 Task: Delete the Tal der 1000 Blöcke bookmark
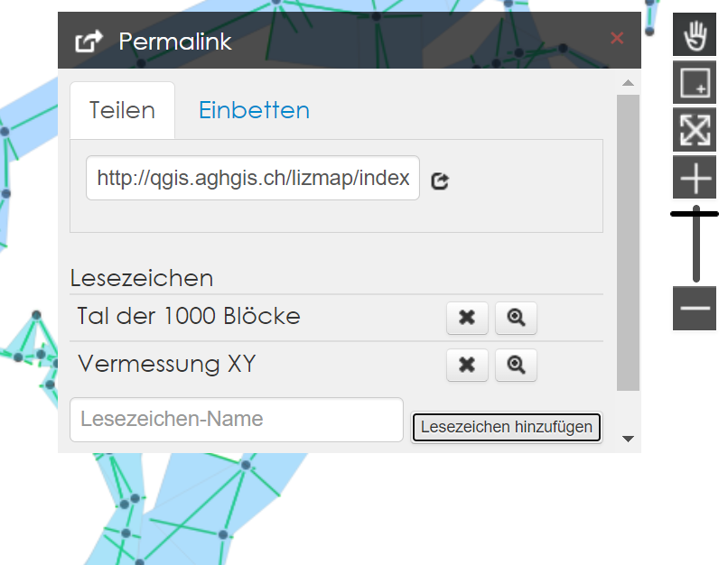pos(467,318)
